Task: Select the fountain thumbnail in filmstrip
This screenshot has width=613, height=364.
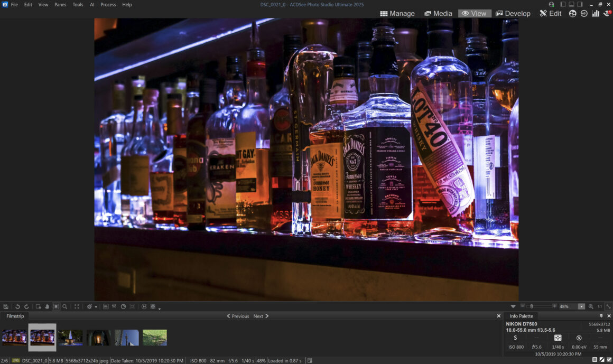Action: pos(70,338)
